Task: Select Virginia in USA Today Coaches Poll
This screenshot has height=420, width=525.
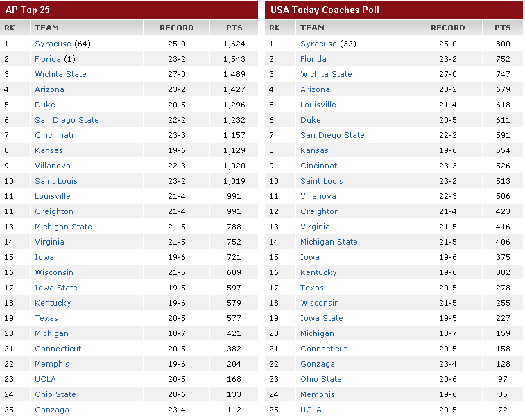Action: click(x=315, y=227)
